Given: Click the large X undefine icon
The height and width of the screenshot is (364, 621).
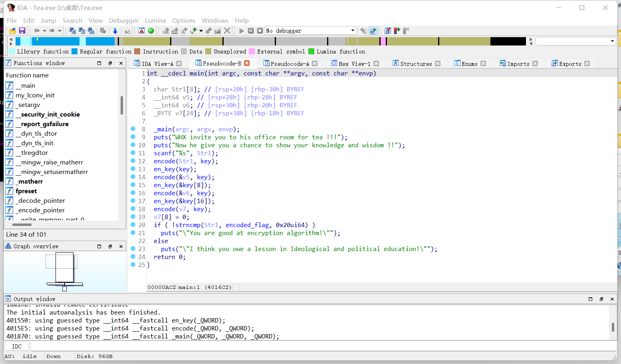Looking at the screenshot, I should click(x=227, y=31).
